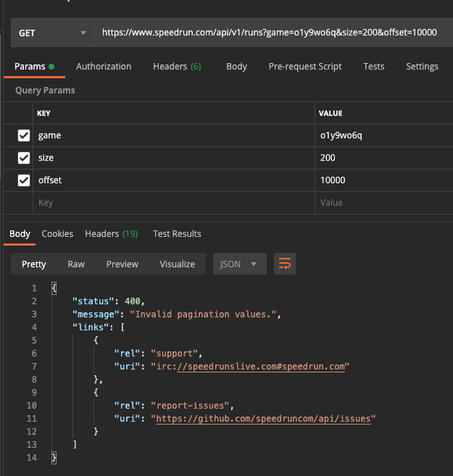453x476 pixels.
Task: Click the "Invalid pagination values." message
Action: coord(203,314)
